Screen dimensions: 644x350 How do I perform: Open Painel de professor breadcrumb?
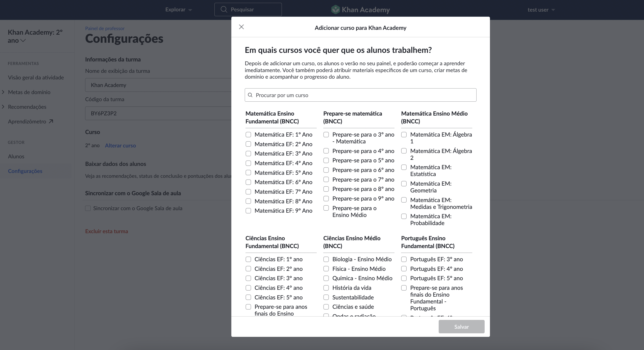point(105,28)
